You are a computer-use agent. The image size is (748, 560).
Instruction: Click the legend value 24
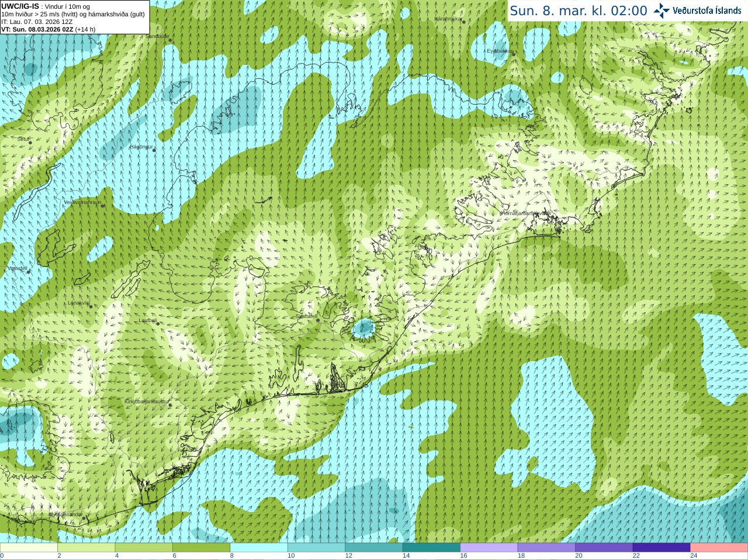pyautogui.click(x=694, y=556)
